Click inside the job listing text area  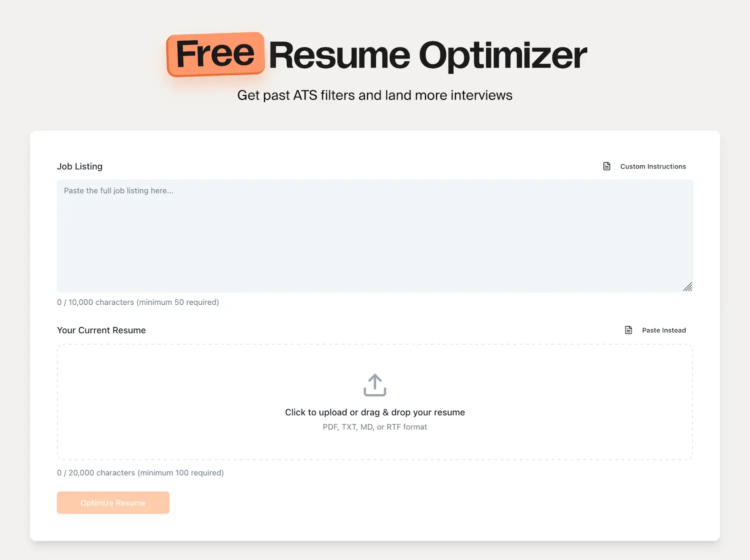click(x=374, y=236)
